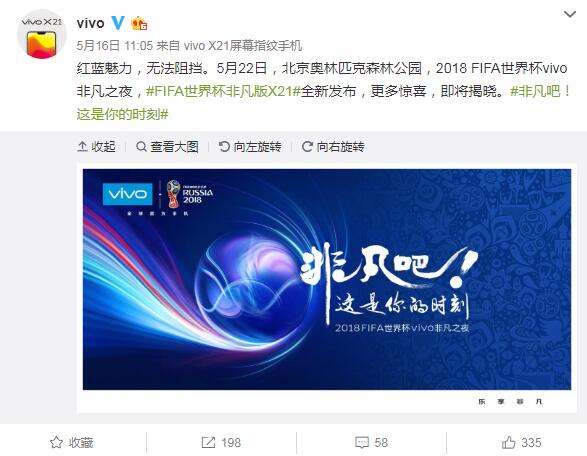Screen dimensions: 587x456
Task: Toggle the 收藏 star favorite
Action: (x=71, y=443)
